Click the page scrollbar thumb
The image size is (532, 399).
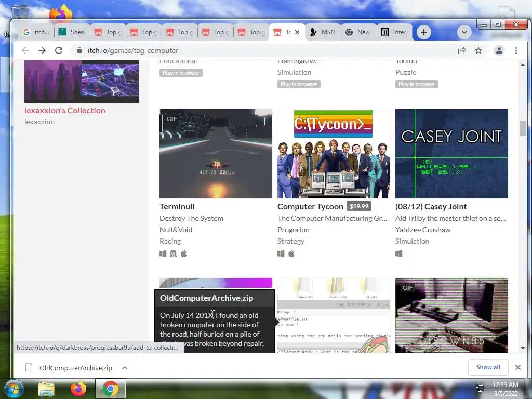click(x=523, y=128)
